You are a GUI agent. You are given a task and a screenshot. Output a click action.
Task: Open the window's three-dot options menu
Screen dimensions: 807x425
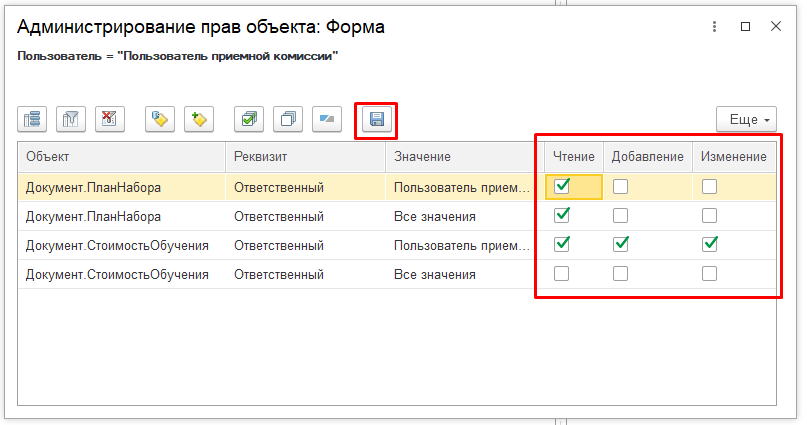point(714,27)
